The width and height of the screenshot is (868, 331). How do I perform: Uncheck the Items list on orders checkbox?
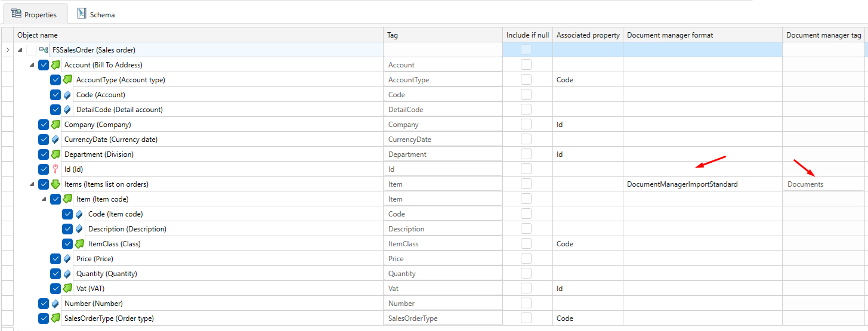[44, 184]
